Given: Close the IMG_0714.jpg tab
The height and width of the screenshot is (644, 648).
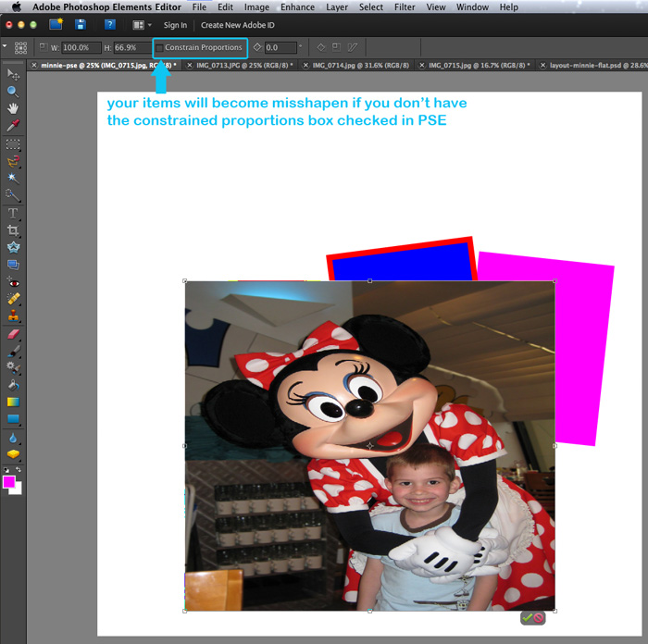Looking at the screenshot, I should point(305,66).
